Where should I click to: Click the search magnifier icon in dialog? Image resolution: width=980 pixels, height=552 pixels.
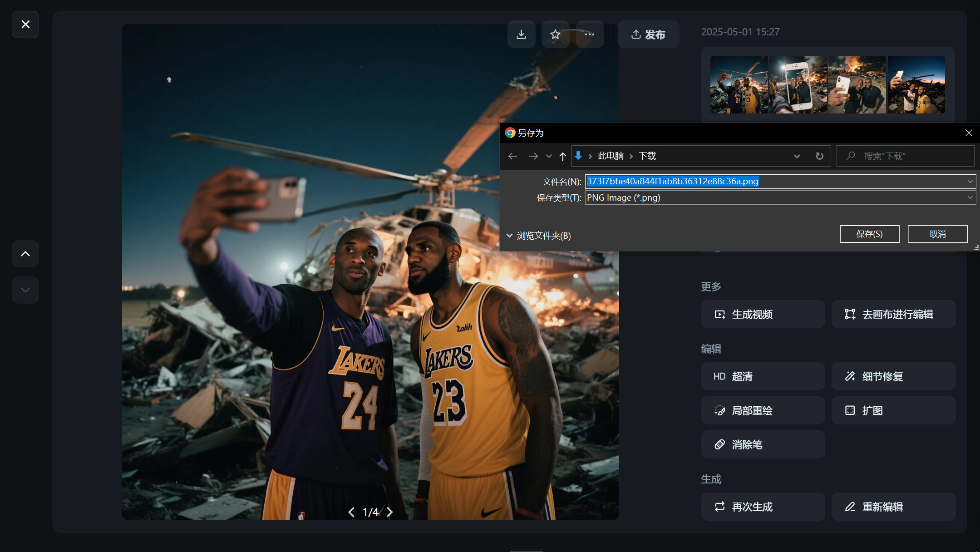pos(850,156)
